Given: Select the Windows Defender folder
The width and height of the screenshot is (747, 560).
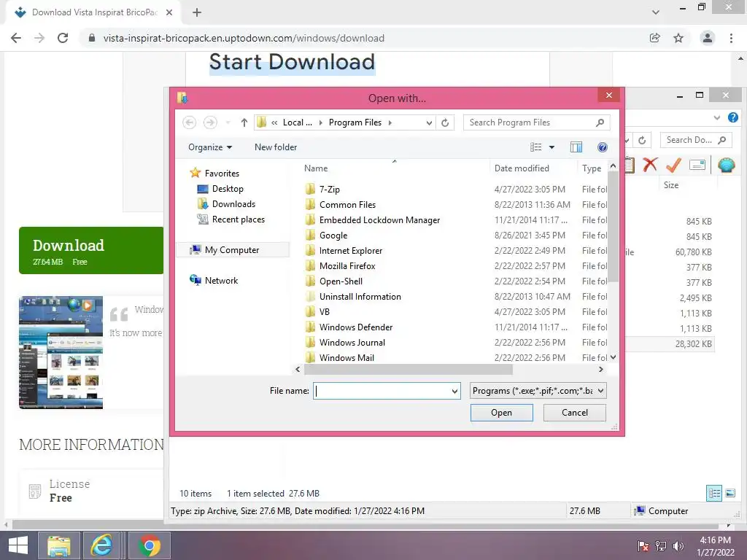Looking at the screenshot, I should coord(356,327).
